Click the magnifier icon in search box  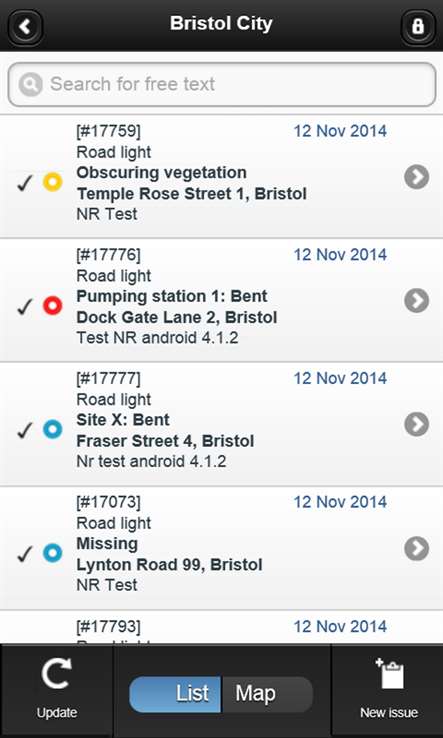[x=31, y=84]
